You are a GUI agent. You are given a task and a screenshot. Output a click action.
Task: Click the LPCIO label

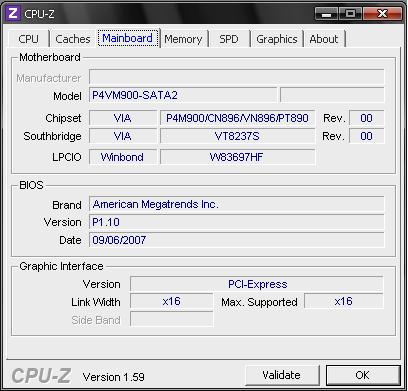67,157
